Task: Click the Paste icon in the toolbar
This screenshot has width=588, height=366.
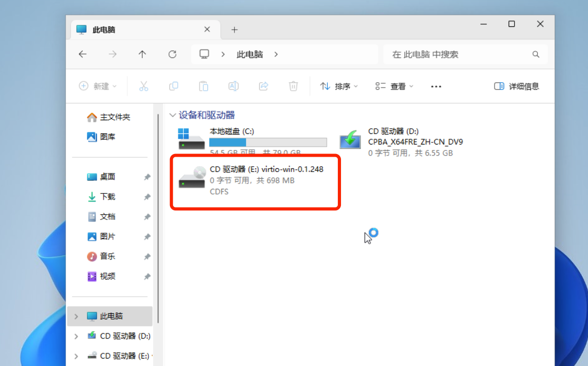Action: tap(203, 86)
